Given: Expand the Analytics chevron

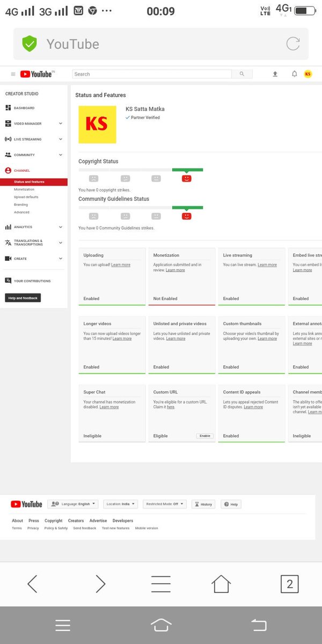Looking at the screenshot, I should coord(61,227).
